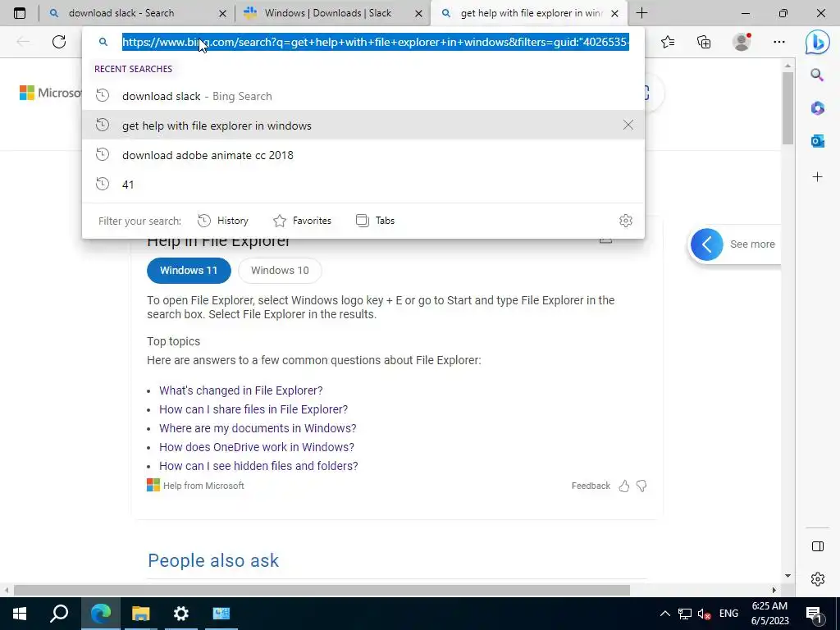840x630 pixels.
Task: Open Settings gear in taskbar
Action: [181, 614]
